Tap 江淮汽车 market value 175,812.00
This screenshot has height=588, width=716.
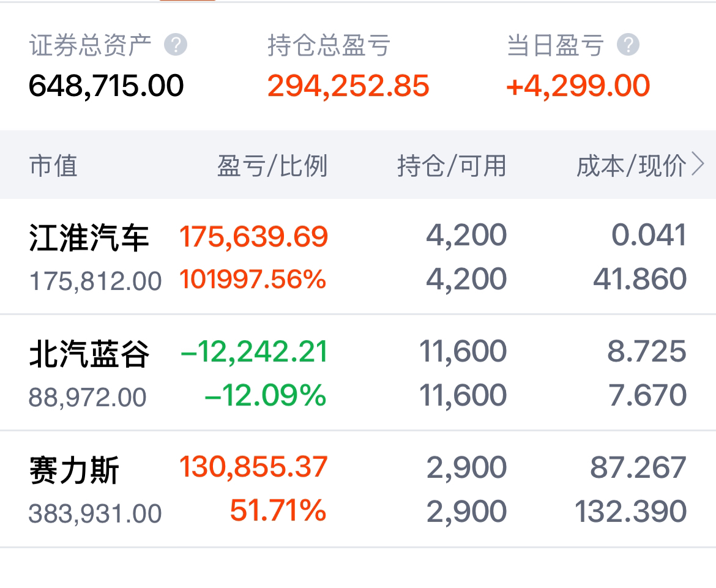(95, 281)
